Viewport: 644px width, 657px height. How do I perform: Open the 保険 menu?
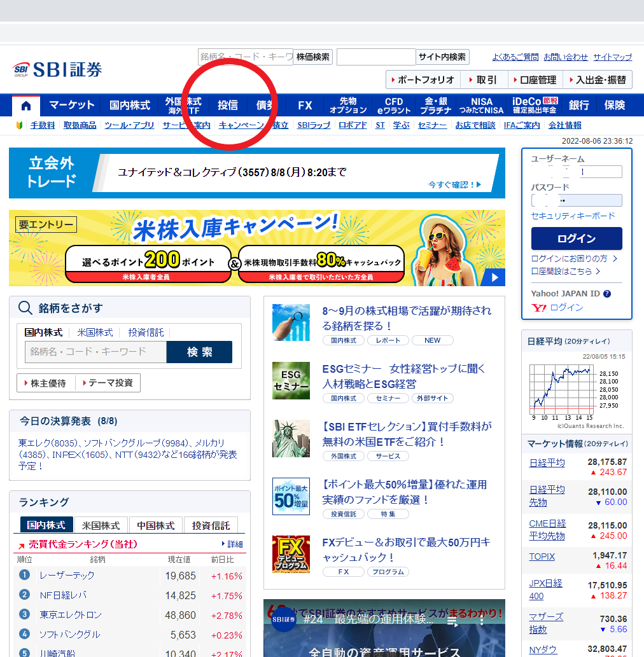tap(615, 105)
